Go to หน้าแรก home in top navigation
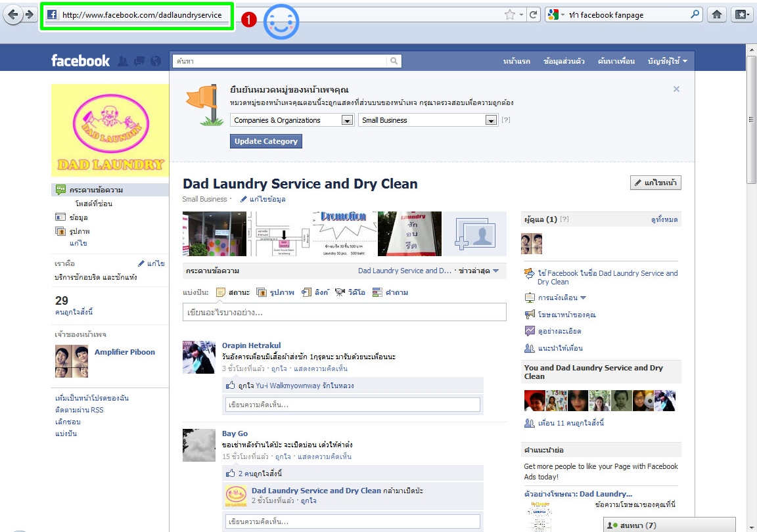757x532 pixels. (x=516, y=61)
